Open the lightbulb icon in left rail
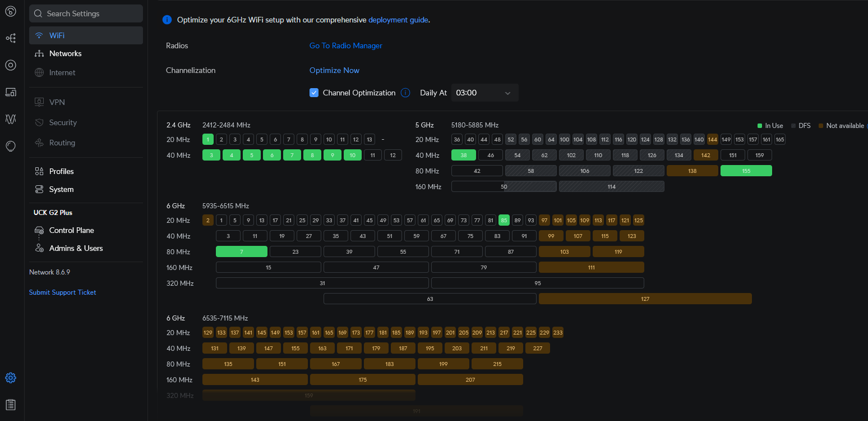Viewport: 868px width, 421px height. (x=10, y=146)
